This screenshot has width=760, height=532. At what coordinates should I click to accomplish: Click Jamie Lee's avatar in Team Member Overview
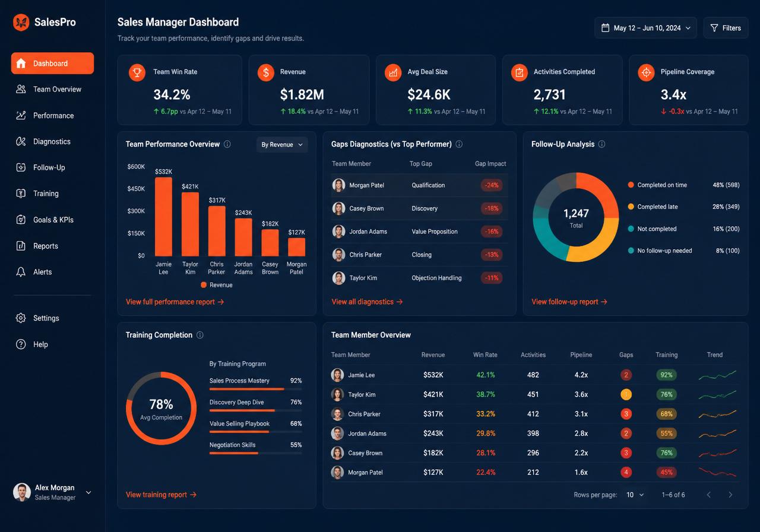point(338,375)
